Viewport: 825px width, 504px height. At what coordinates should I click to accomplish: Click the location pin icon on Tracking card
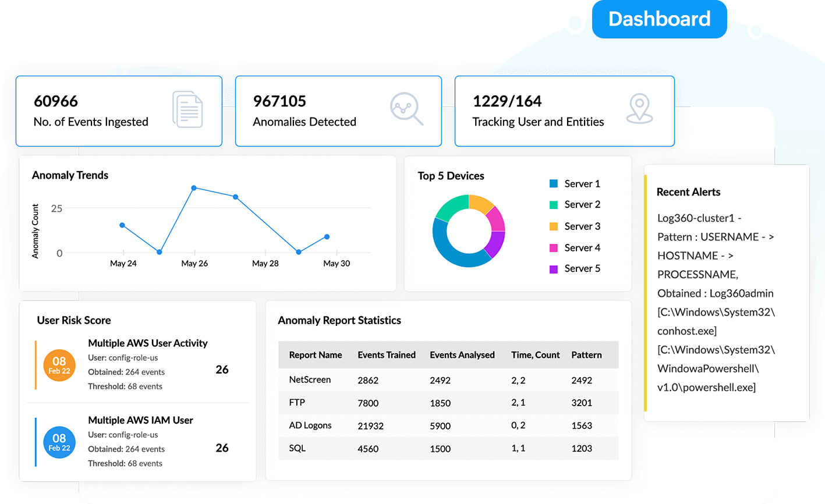click(640, 110)
